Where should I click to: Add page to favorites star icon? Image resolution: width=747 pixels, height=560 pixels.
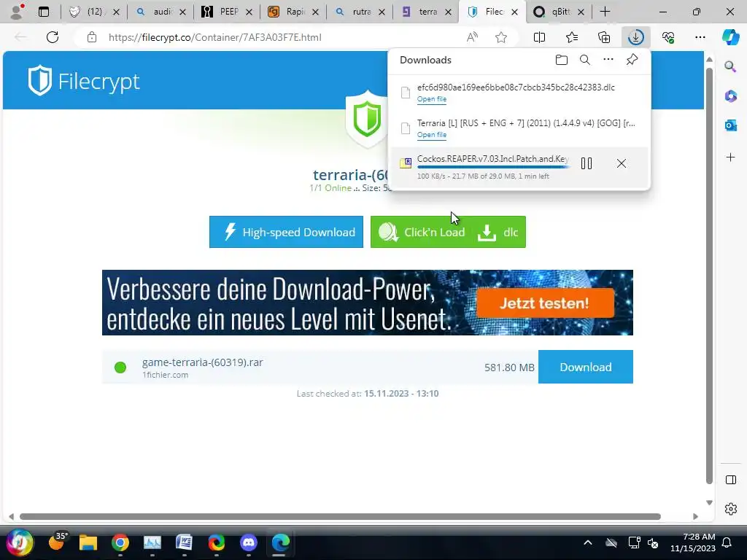click(x=500, y=37)
